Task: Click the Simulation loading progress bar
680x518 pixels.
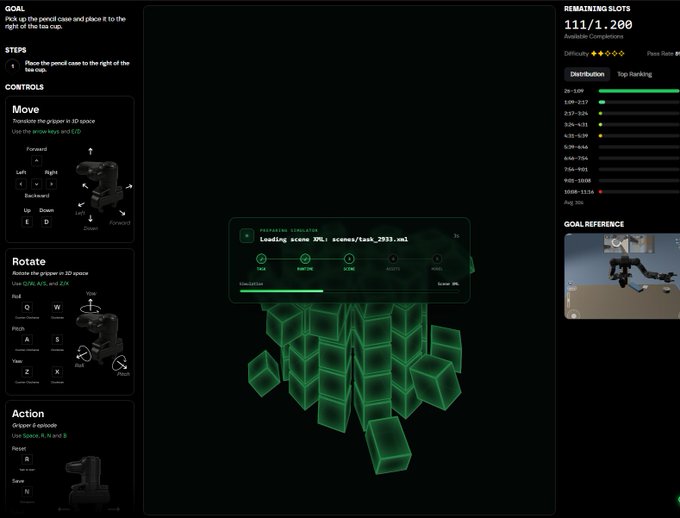Action: pyautogui.click(x=349, y=291)
